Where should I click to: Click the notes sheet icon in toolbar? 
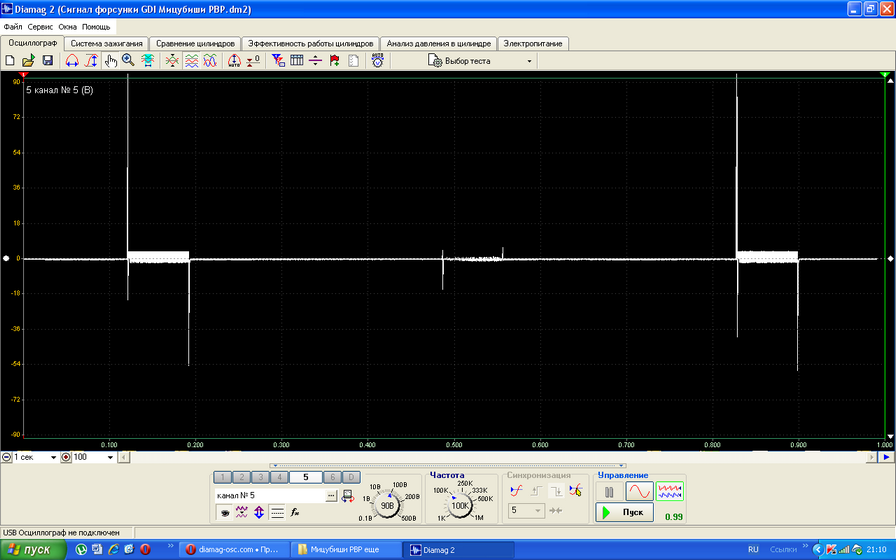[353, 61]
